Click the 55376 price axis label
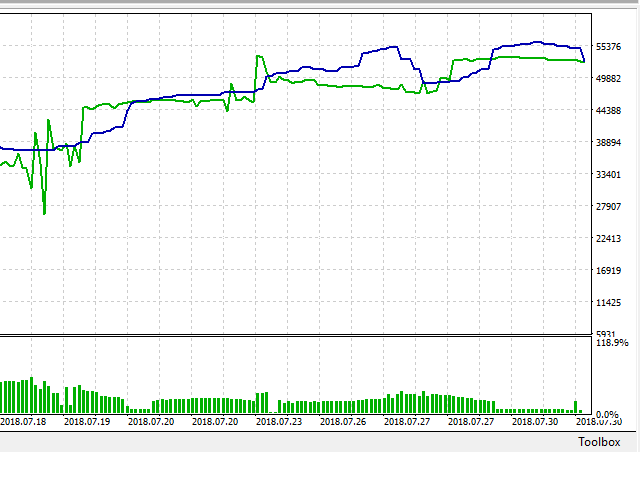The image size is (640, 480). pyautogui.click(x=610, y=47)
